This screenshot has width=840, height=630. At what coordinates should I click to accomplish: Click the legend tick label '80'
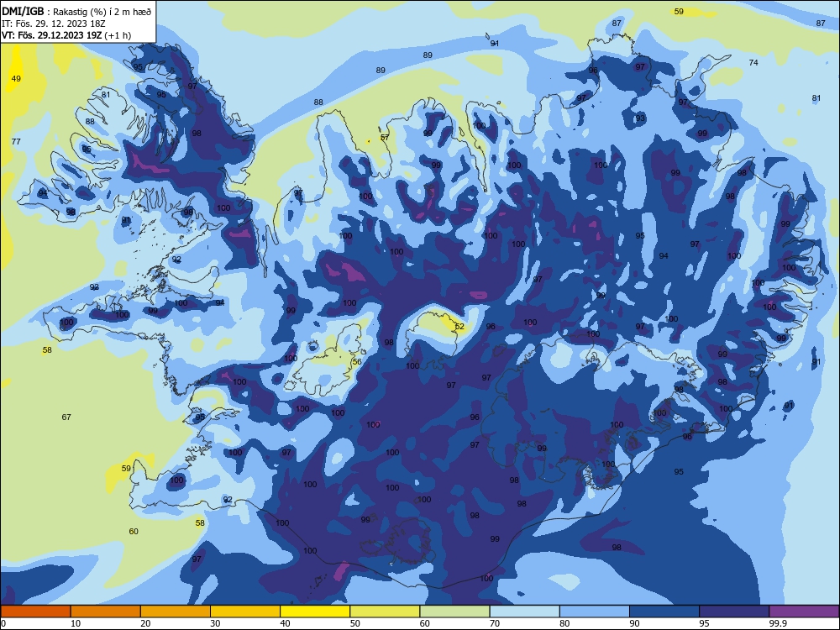pyautogui.click(x=564, y=623)
